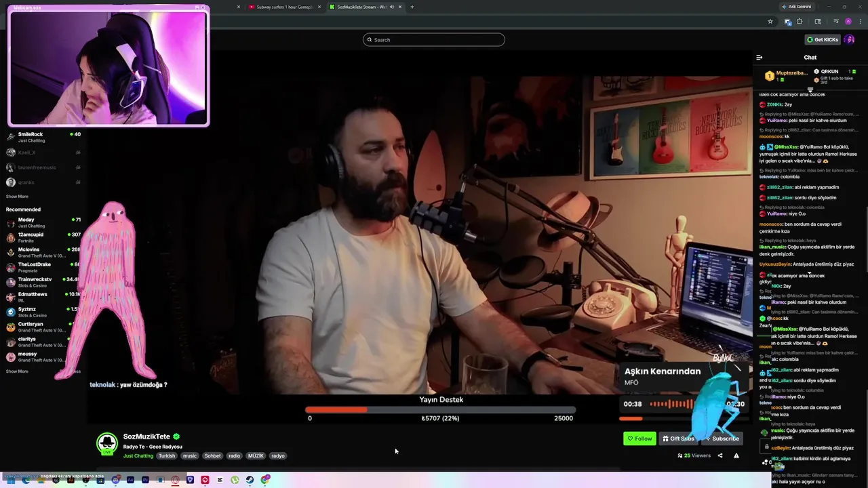The height and width of the screenshot is (488, 868).
Task: Select the Turkish tag
Action: [167, 456]
